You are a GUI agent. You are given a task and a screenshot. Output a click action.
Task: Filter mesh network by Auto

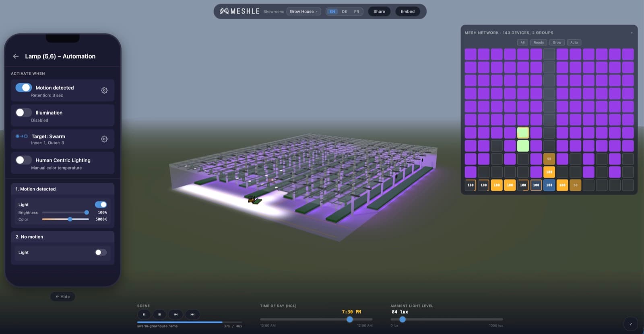pyautogui.click(x=574, y=42)
